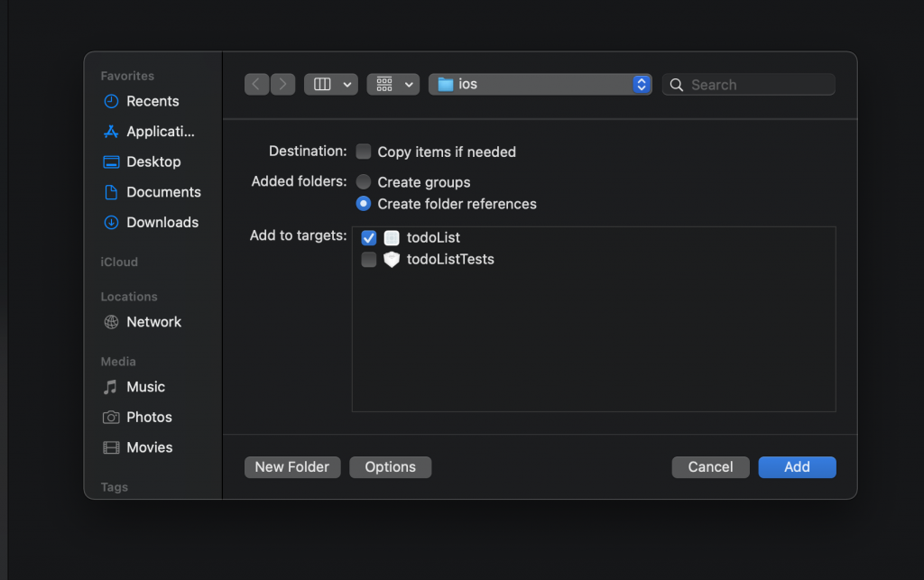Open Recents in the sidebar

coord(152,101)
